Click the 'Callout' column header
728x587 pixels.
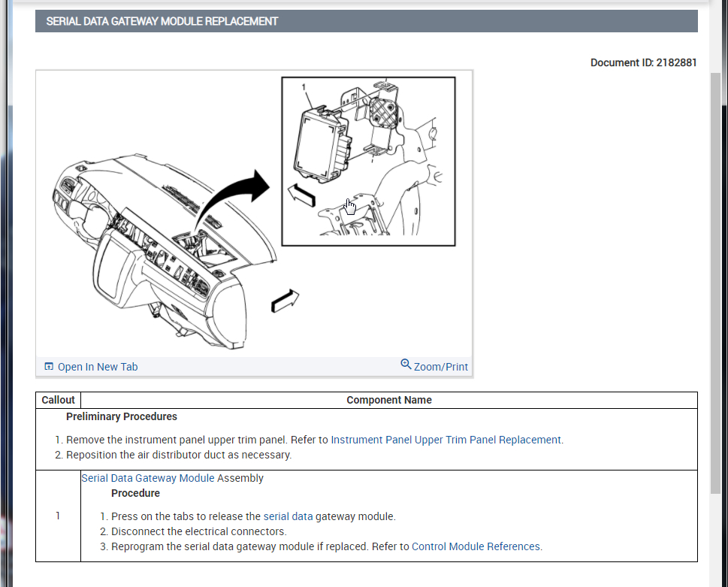(x=58, y=400)
